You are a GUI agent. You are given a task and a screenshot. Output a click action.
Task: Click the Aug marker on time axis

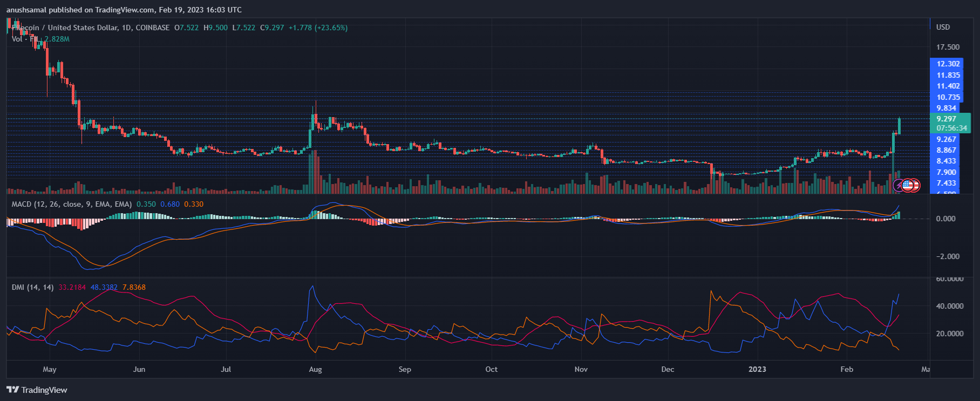pyautogui.click(x=315, y=369)
